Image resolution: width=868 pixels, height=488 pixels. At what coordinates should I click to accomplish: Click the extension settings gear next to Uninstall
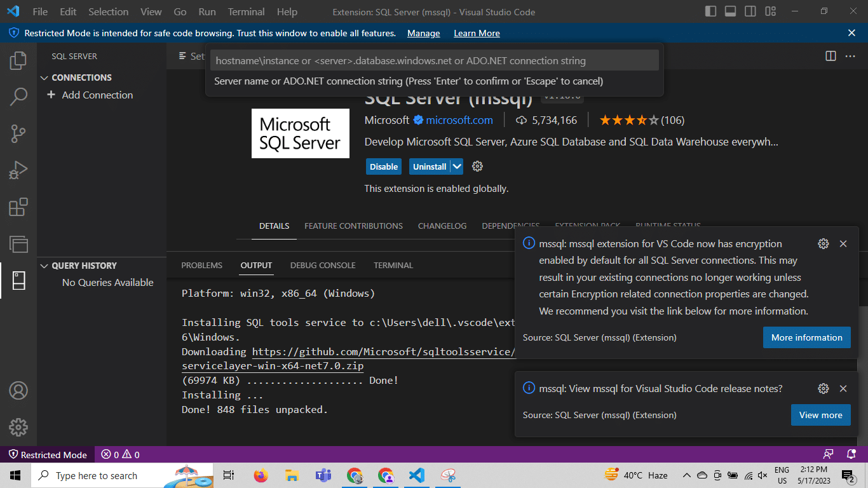(478, 166)
